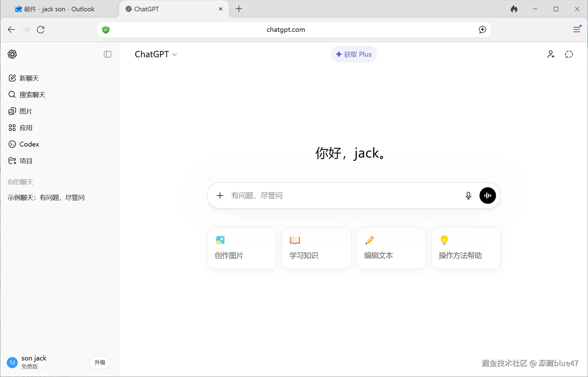Click the ChatGPT logo in sidebar
This screenshot has height=377, width=588.
tap(12, 54)
